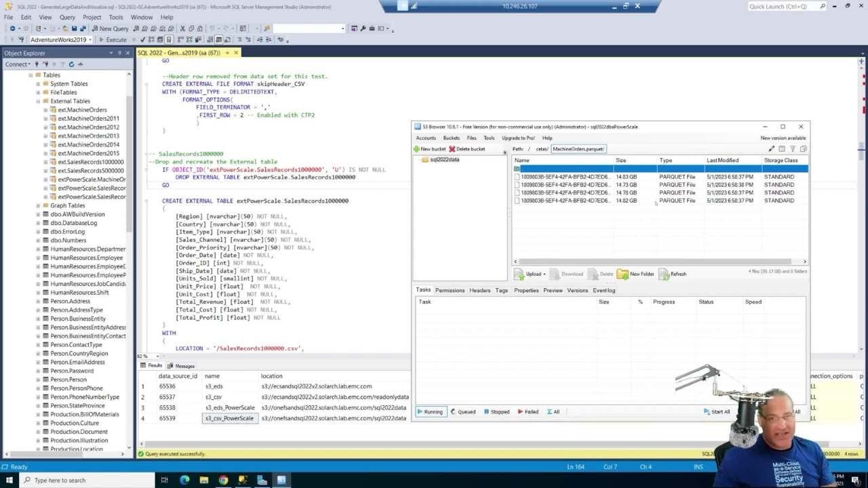
Task: Click the New bucket icon in S3 Browser
Action: tap(430, 148)
